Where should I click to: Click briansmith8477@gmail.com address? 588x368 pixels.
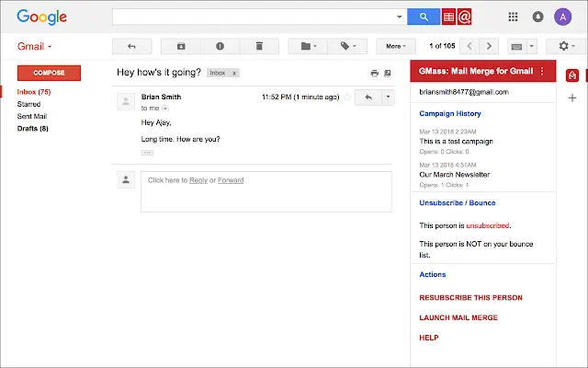click(464, 92)
